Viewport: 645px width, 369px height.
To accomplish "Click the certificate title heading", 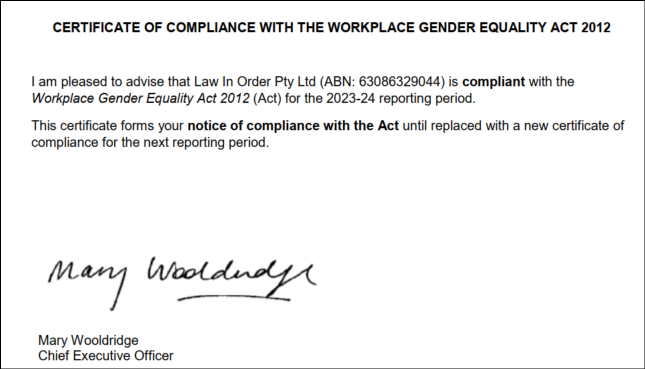I will click(332, 28).
